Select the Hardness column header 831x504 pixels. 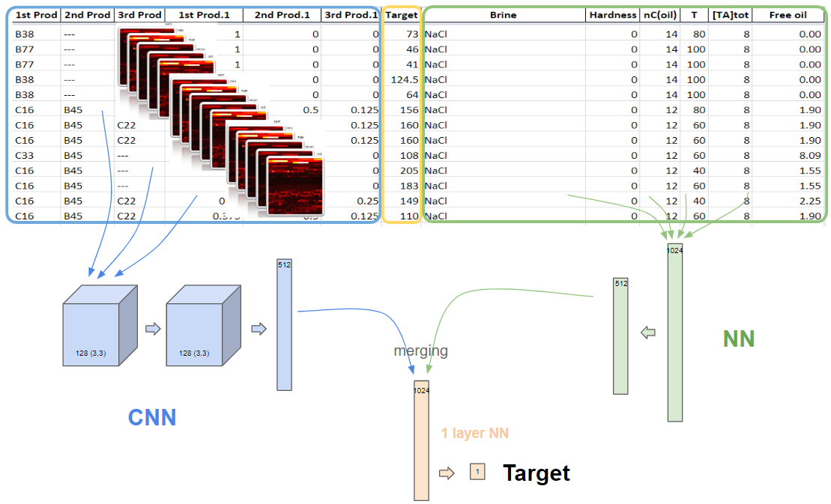pyautogui.click(x=613, y=15)
